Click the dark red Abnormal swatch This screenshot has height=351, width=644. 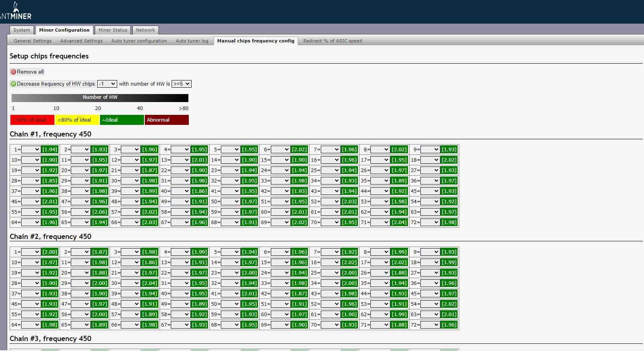coord(167,120)
